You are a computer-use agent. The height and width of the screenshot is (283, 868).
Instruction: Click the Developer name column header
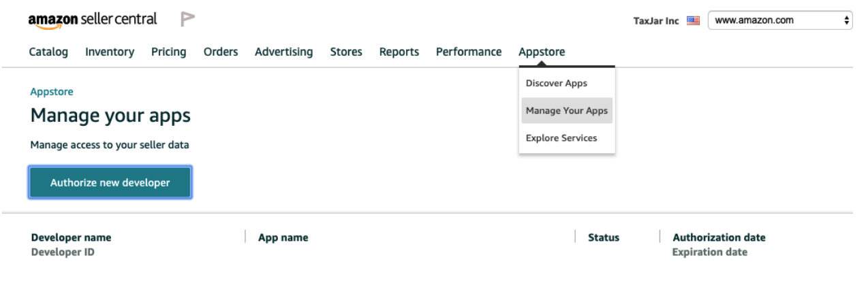click(x=72, y=238)
